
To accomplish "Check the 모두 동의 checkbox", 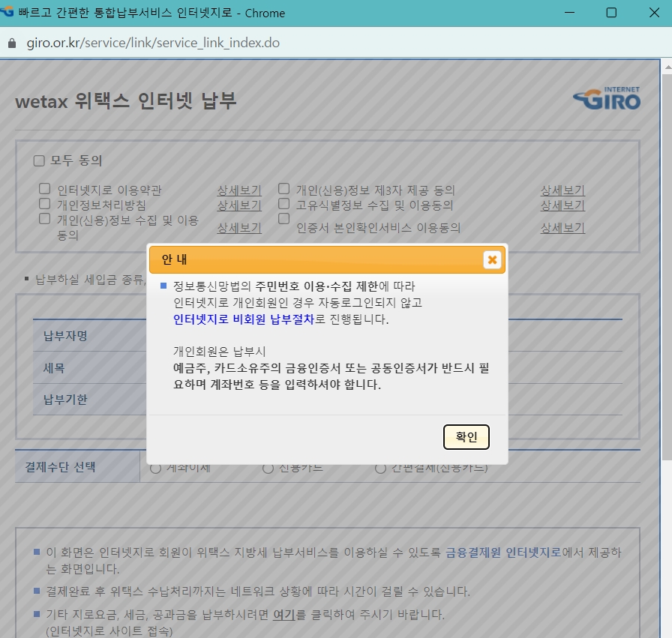I will [x=39, y=160].
